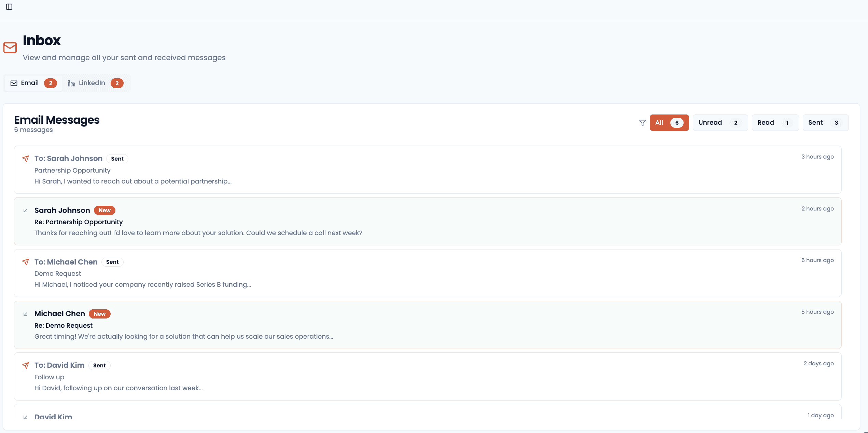Show only Unread messages
The image size is (868, 433).
[x=720, y=123]
